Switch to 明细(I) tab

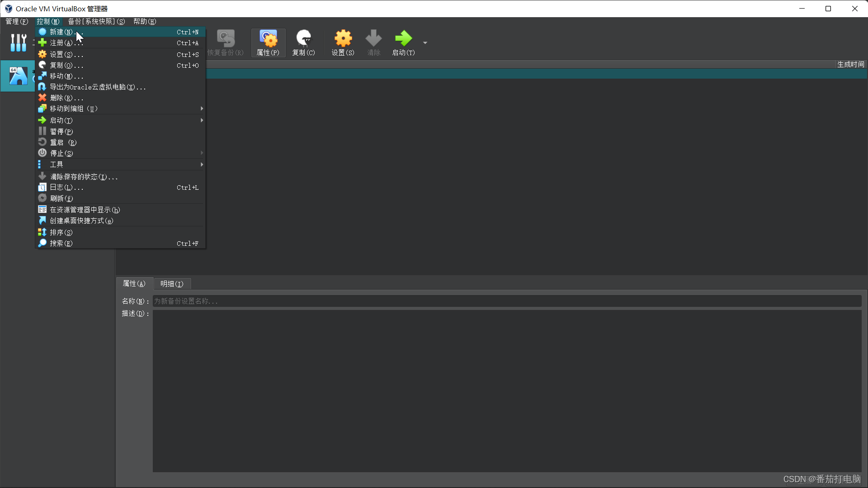click(172, 284)
